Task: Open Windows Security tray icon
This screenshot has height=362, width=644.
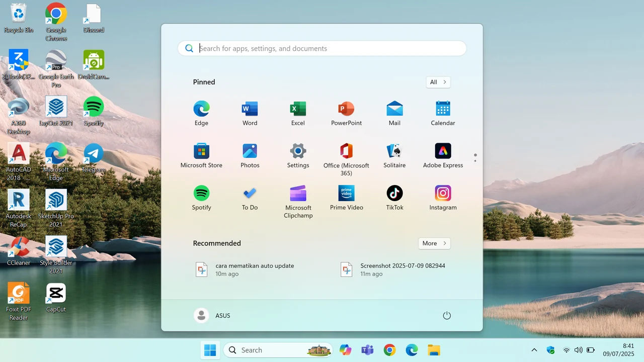Action: point(550,350)
